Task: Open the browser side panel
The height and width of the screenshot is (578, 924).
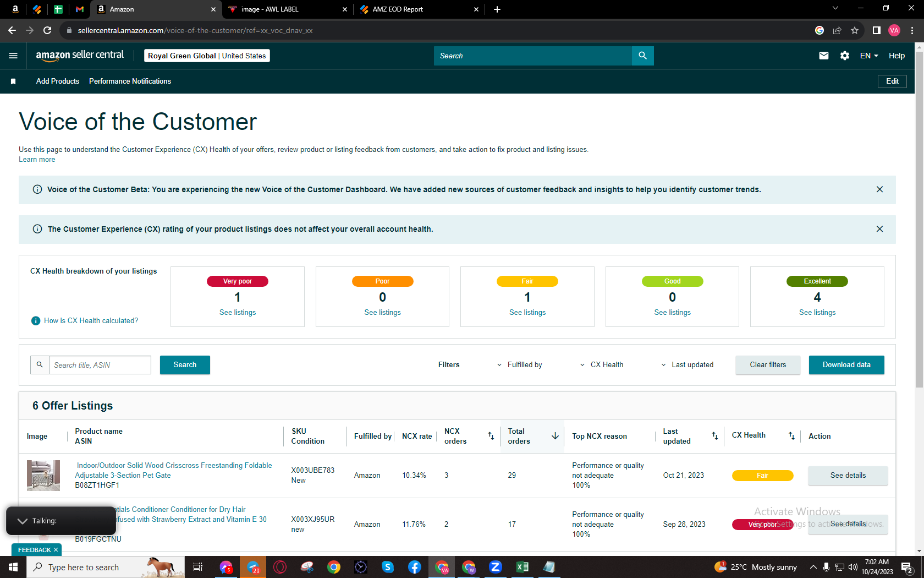Action: (x=877, y=30)
